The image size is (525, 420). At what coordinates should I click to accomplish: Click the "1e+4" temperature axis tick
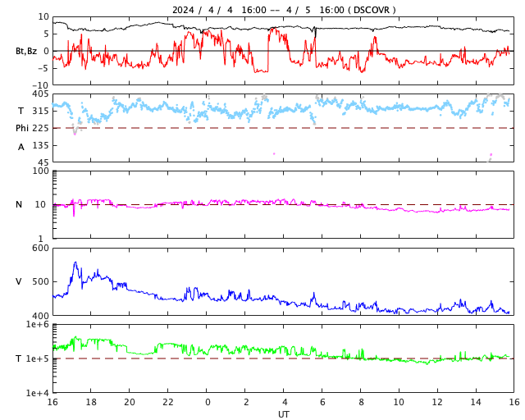[38, 393]
